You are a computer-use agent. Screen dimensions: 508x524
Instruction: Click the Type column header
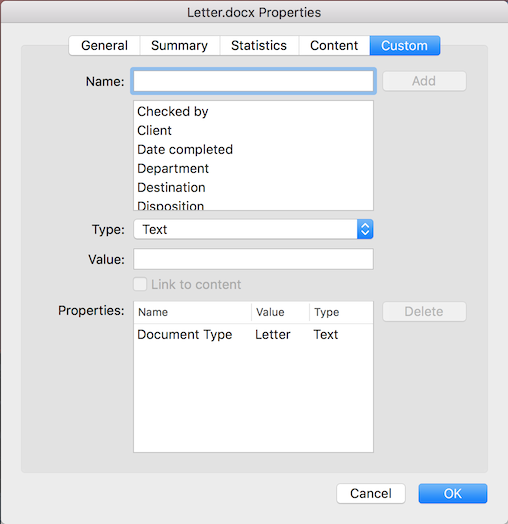click(x=341, y=312)
